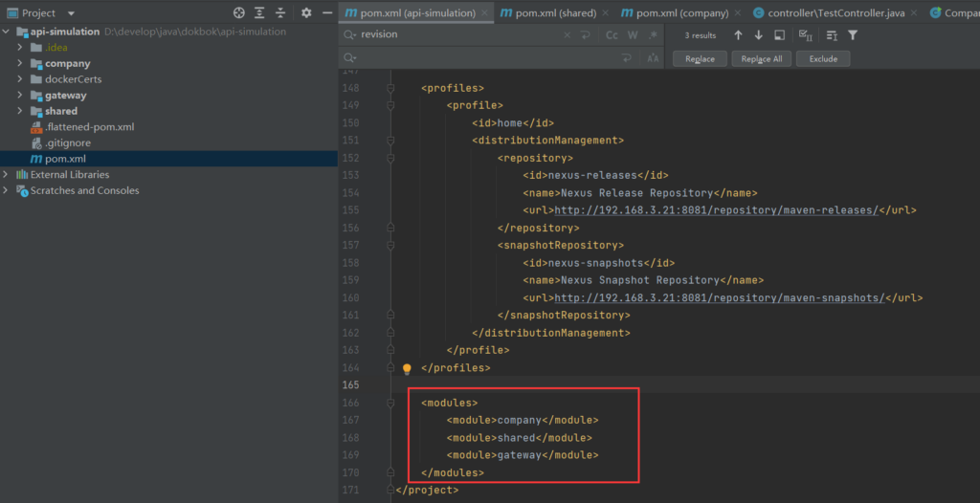The image size is (980, 503).
Task: Expand the gateway module arrow
Action: (20, 95)
